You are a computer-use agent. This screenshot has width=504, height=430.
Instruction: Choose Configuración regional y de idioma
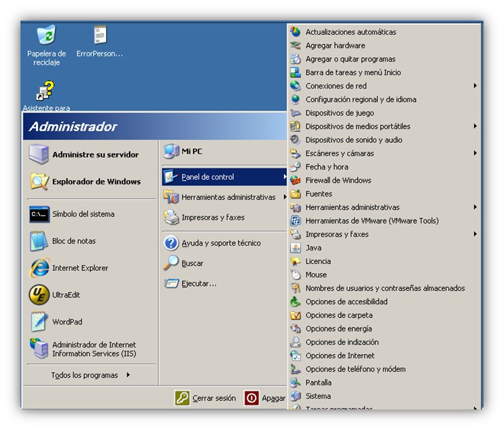[384, 100]
